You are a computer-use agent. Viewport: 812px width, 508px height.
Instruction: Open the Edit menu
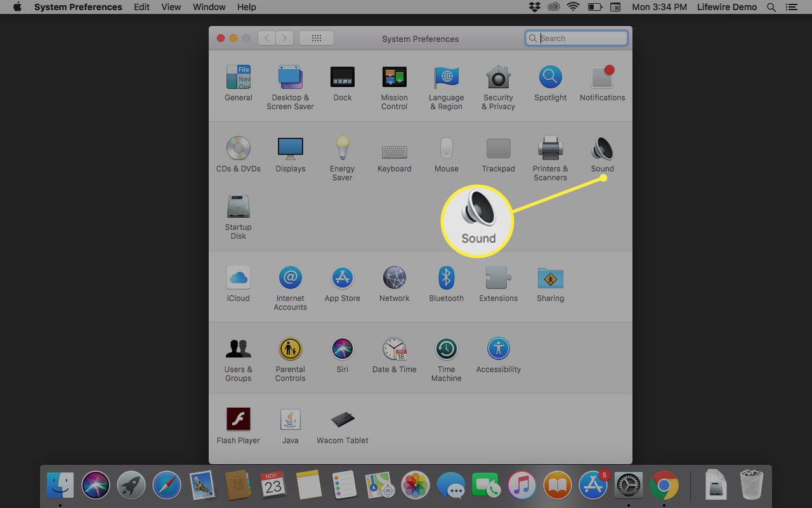pos(142,7)
